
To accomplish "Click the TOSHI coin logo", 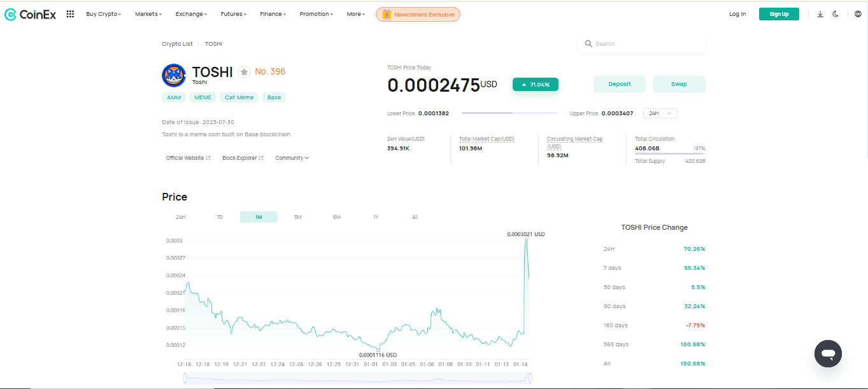I will 173,75.
